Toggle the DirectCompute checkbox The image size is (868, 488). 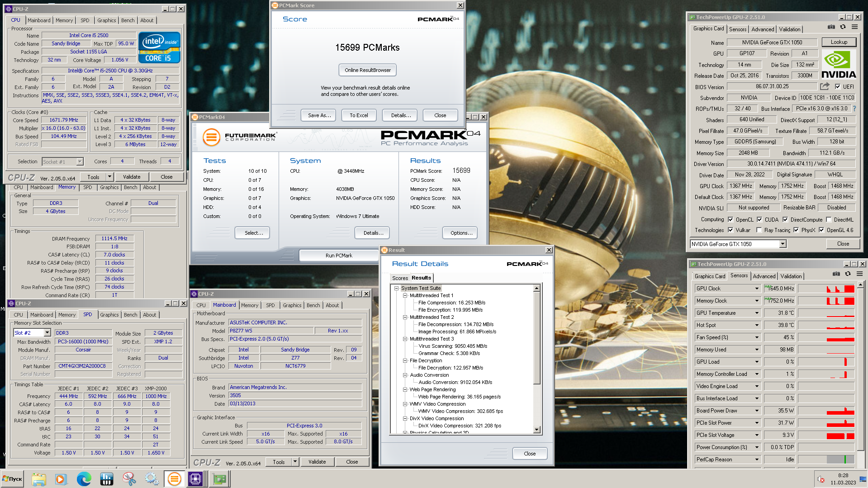click(785, 219)
